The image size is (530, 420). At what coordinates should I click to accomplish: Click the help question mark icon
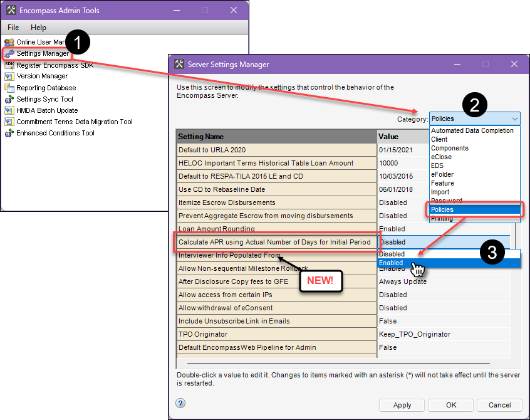(180, 403)
